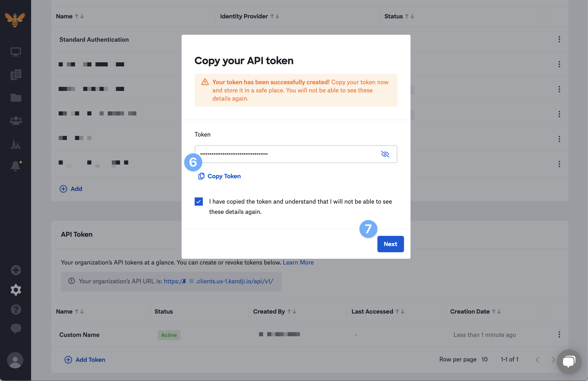The width and height of the screenshot is (588, 381).
Task: Open the Blueprints icon in sidebar
Action: [x=16, y=75]
